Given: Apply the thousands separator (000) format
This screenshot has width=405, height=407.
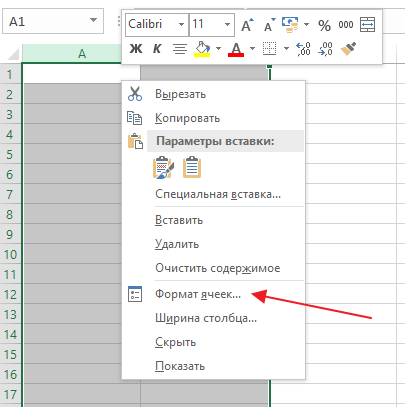Looking at the screenshot, I should coord(346,25).
